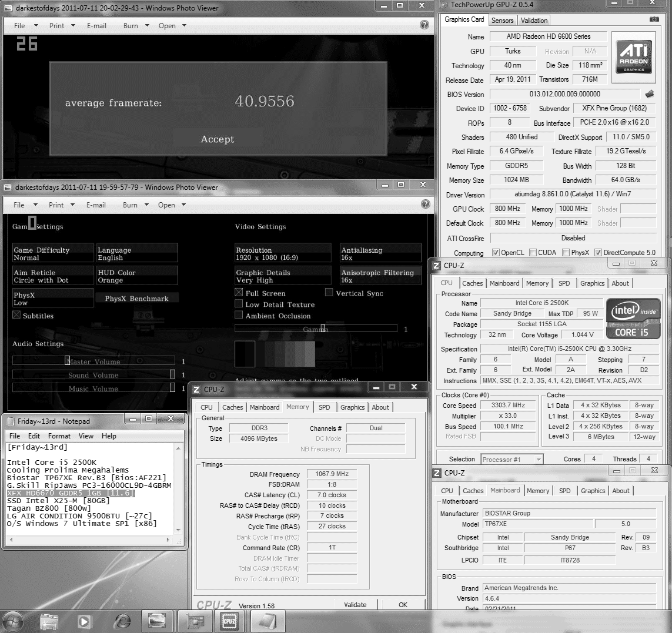The height and width of the screenshot is (633, 672).
Task: Open Graphics tab in CPU-Z mainboard window
Action: (x=593, y=491)
